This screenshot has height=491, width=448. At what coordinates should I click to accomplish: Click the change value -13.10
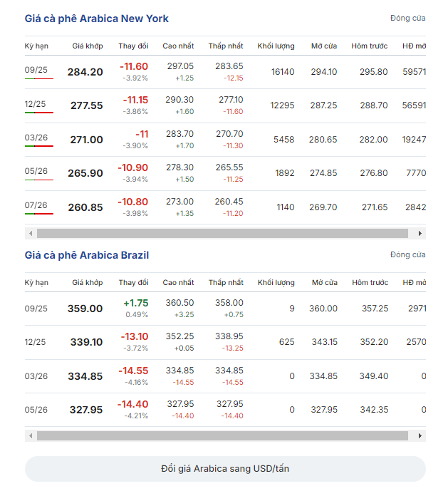pos(135,337)
